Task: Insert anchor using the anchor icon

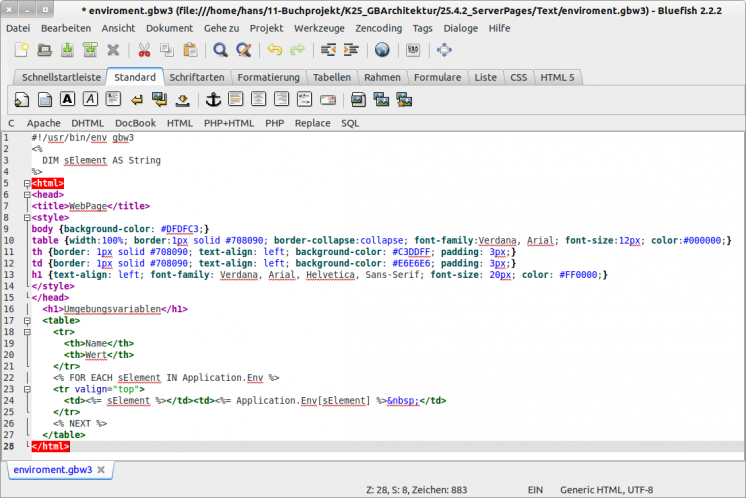Action: [x=212, y=99]
